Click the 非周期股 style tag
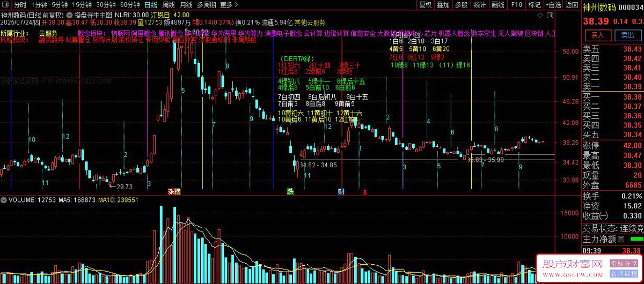644x284 pixels. pyautogui.click(x=244, y=40)
